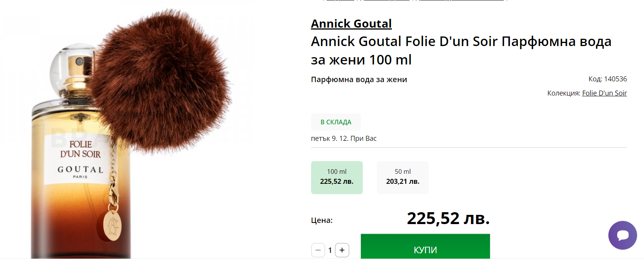Click the gold medallion charm on bottle
644x259 pixels.
(113, 225)
